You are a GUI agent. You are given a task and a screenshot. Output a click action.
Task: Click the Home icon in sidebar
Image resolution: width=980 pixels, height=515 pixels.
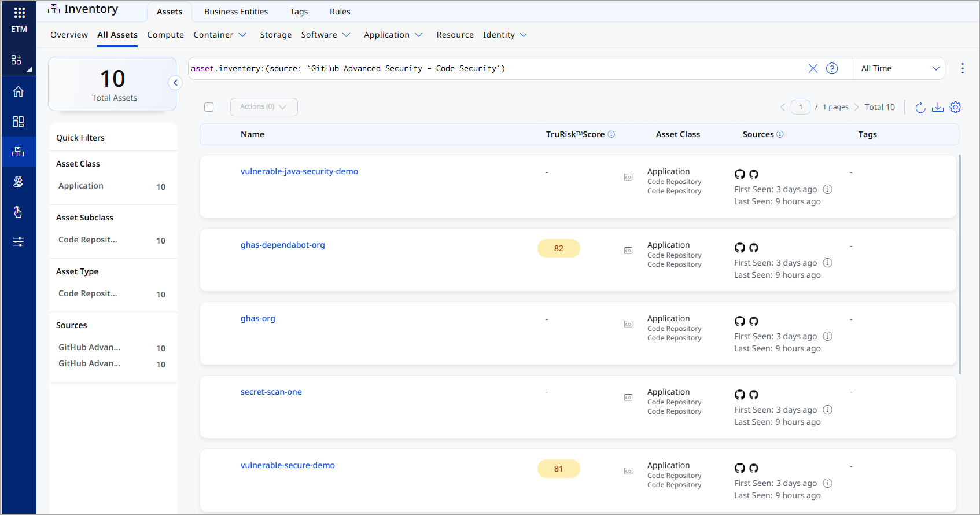pos(19,92)
